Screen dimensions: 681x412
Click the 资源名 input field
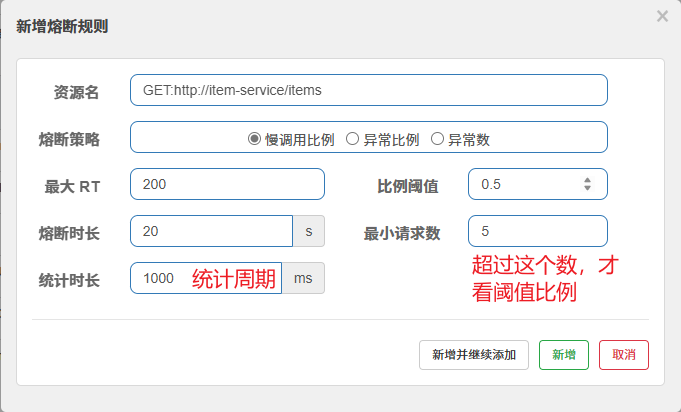(368, 90)
